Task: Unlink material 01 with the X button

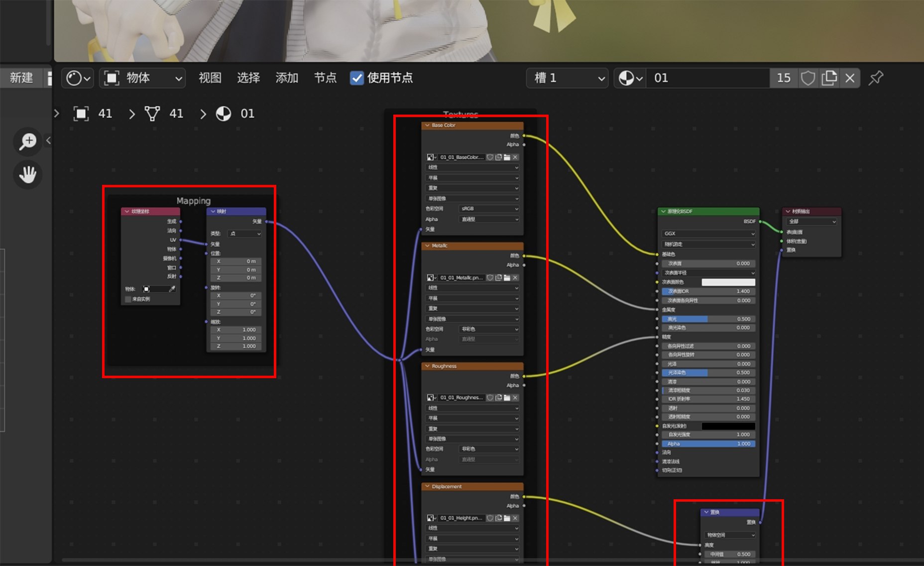Action: click(849, 78)
